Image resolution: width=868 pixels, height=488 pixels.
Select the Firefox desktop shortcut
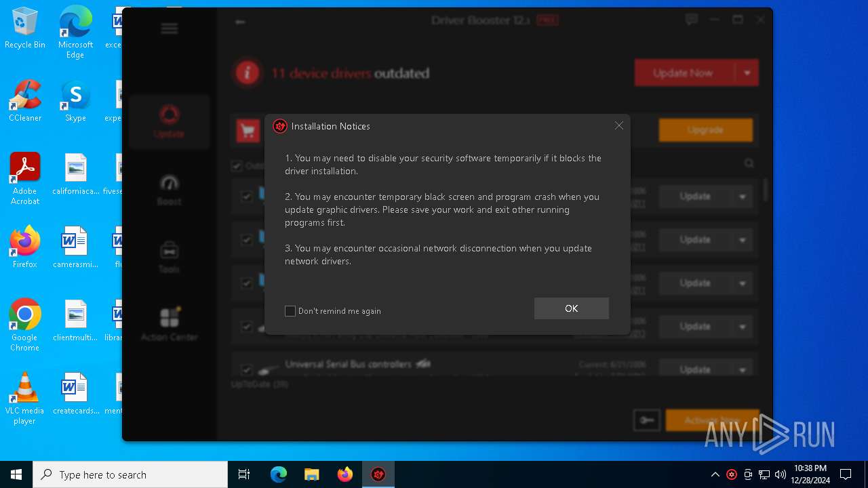click(x=25, y=247)
